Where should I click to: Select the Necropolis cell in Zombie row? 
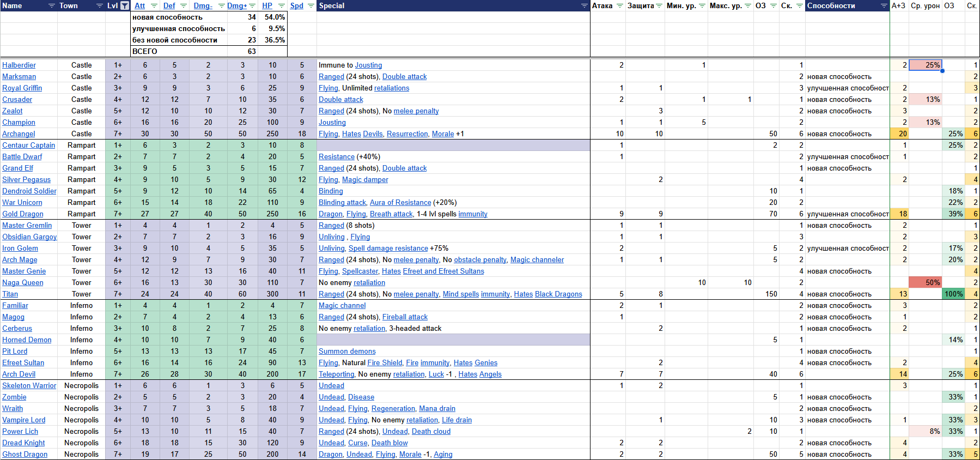coord(81,397)
